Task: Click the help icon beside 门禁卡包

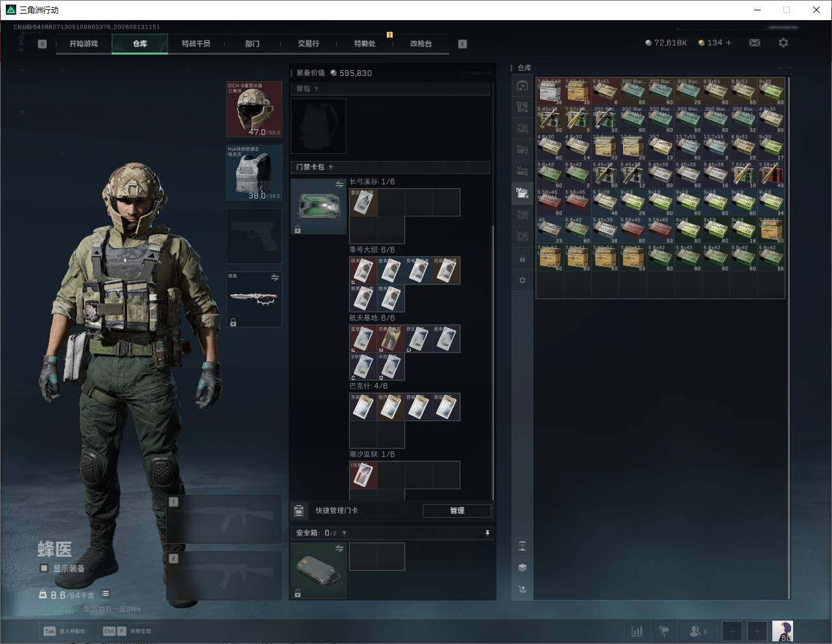Action: coord(330,167)
